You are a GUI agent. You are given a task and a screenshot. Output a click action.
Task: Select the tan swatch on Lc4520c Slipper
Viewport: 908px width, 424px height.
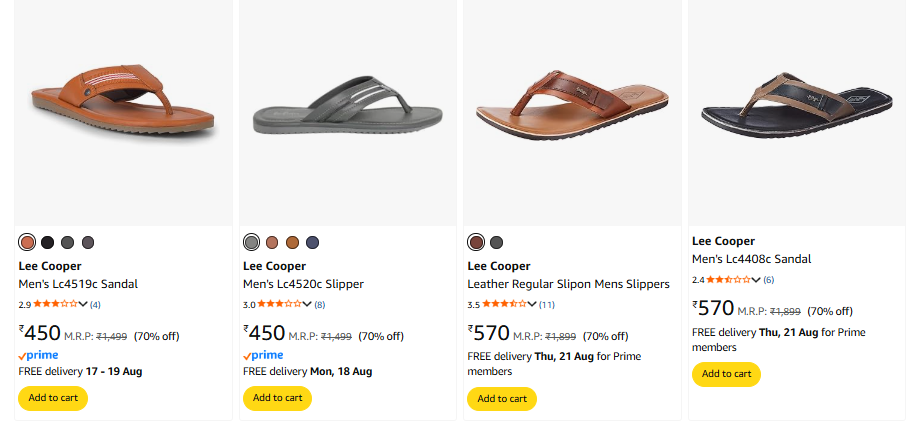coord(272,242)
